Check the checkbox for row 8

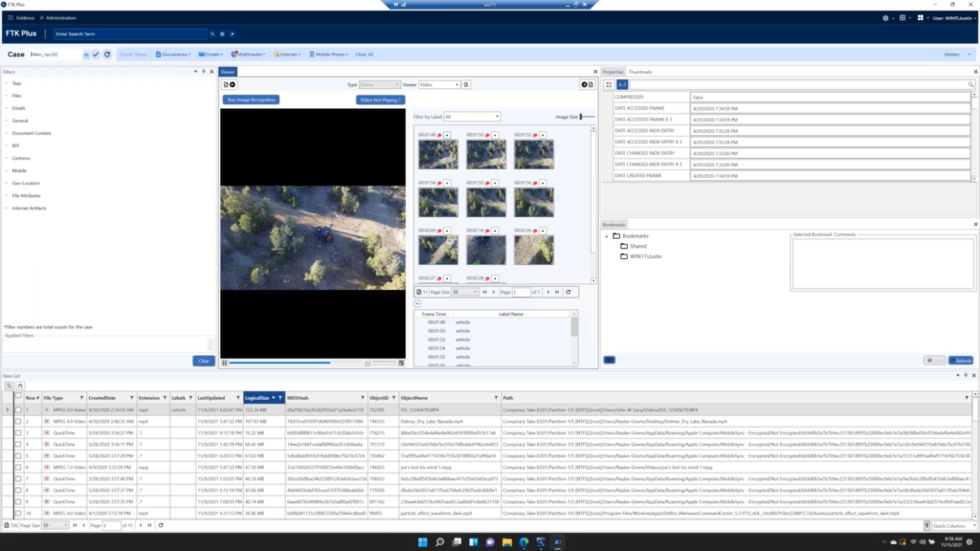pos(18,491)
